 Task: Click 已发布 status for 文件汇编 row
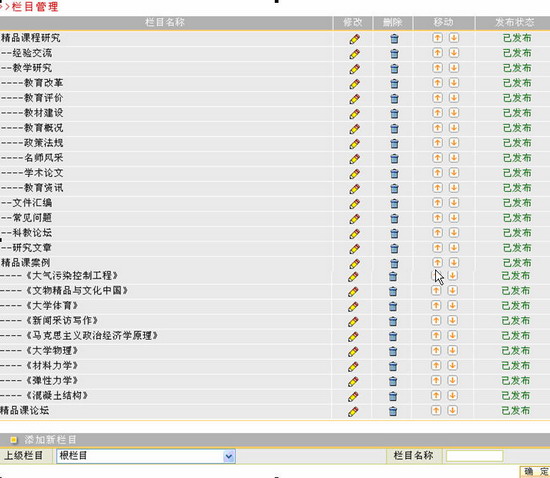click(x=517, y=203)
